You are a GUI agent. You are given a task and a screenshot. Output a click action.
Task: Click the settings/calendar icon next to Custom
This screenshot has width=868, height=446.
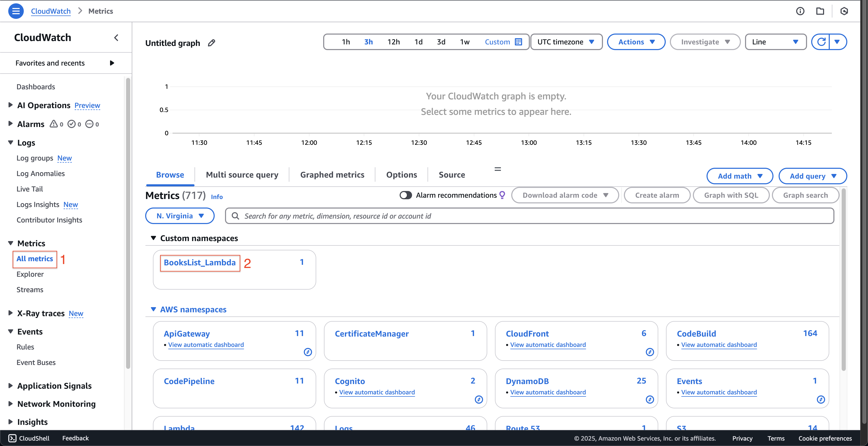(x=518, y=41)
